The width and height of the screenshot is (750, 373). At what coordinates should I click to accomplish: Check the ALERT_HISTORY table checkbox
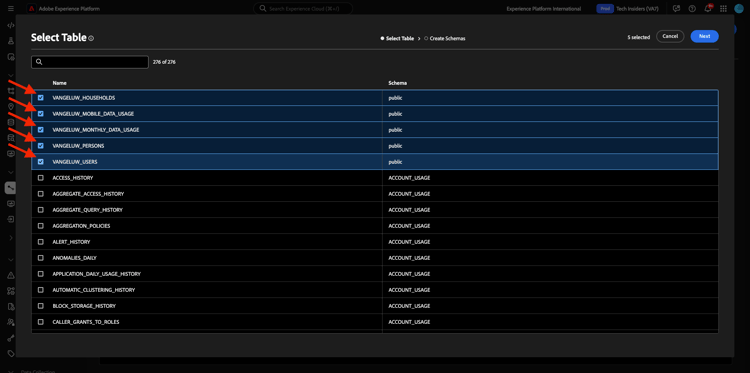41,242
